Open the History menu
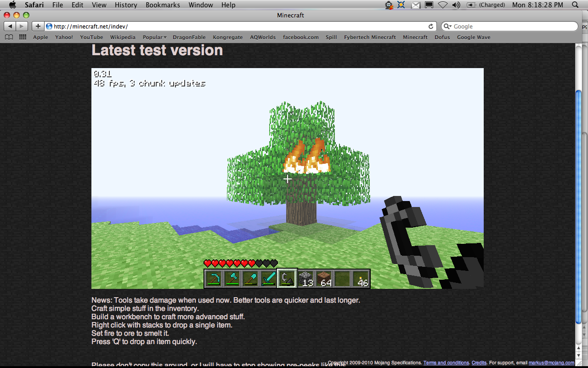The width and height of the screenshot is (588, 368). [x=126, y=5]
